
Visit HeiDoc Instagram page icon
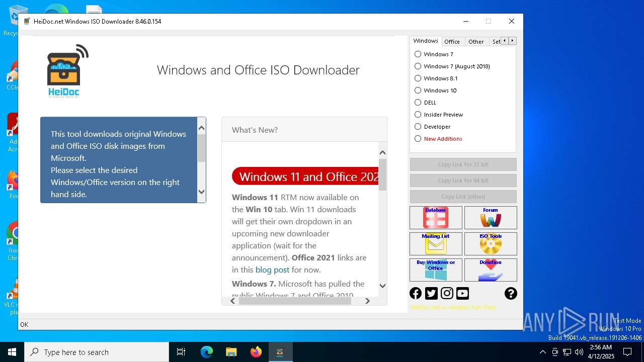(x=447, y=293)
